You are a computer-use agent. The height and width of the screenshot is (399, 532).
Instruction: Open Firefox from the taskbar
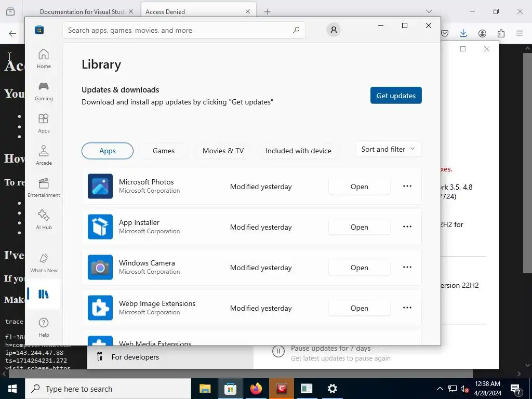tap(256, 389)
